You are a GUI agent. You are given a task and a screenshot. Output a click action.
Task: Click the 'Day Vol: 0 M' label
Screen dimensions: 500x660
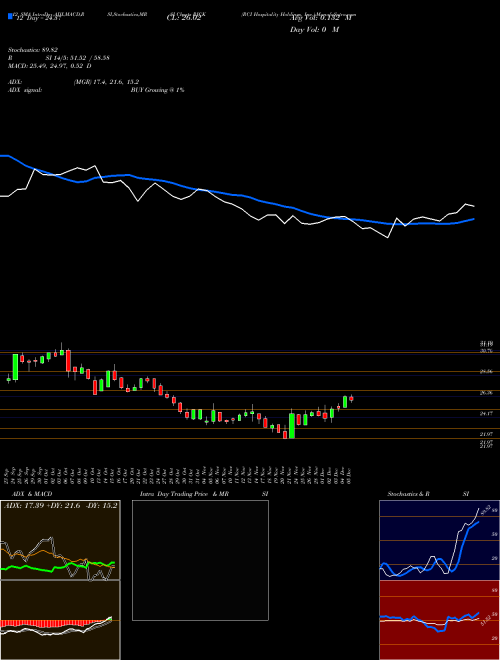click(x=314, y=29)
